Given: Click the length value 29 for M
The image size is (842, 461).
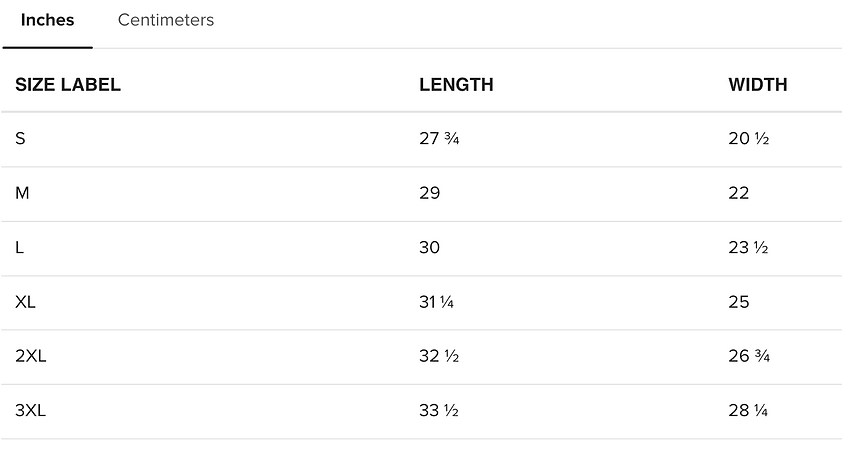Looking at the screenshot, I should [x=430, y=193].
